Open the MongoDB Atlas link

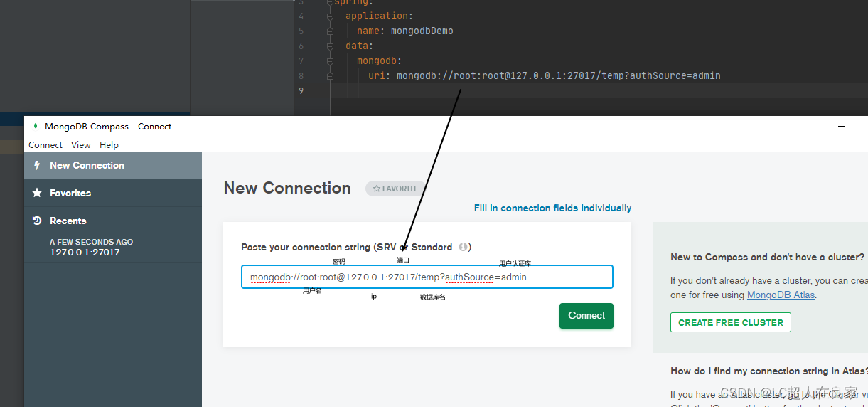[x=781, y=295]
